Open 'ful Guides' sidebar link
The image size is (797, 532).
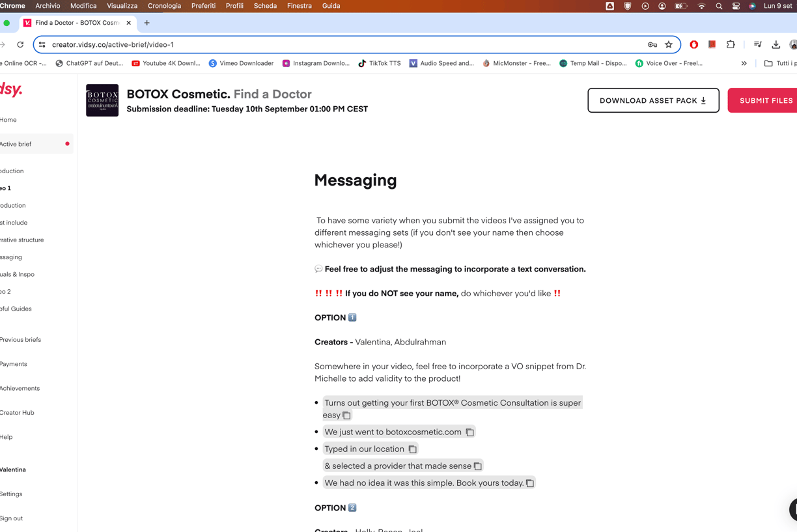click(16, 309)
